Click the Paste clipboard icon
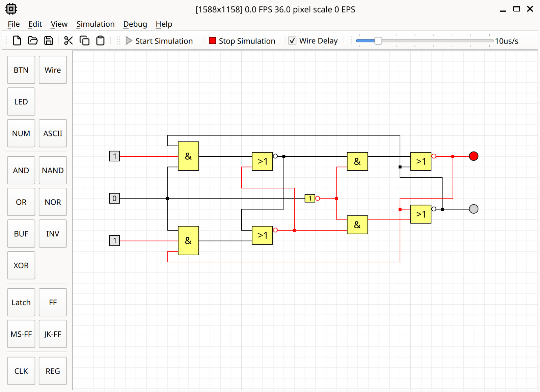 [x=100, y=41]
